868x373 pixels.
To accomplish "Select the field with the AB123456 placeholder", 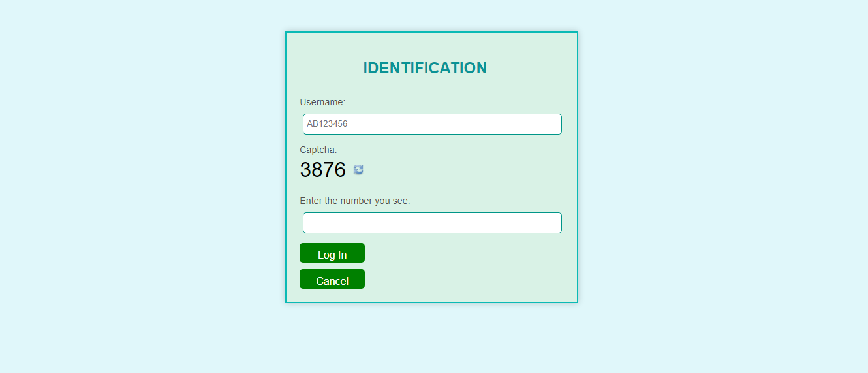I will coord(432,124).
